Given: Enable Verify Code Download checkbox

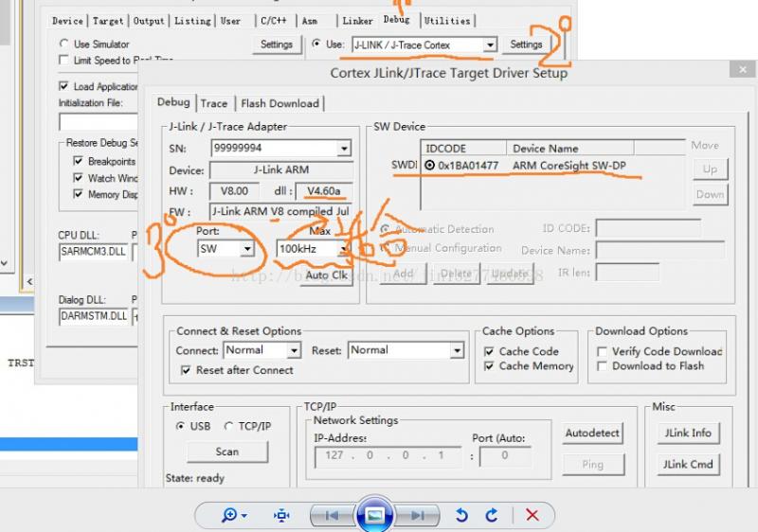Looking at the screenshot, I should coord(602,351).
